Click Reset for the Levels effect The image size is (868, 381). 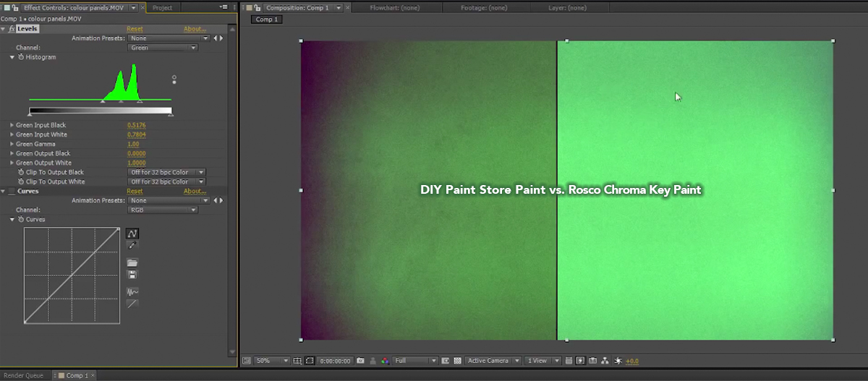[x=135, y=29]
